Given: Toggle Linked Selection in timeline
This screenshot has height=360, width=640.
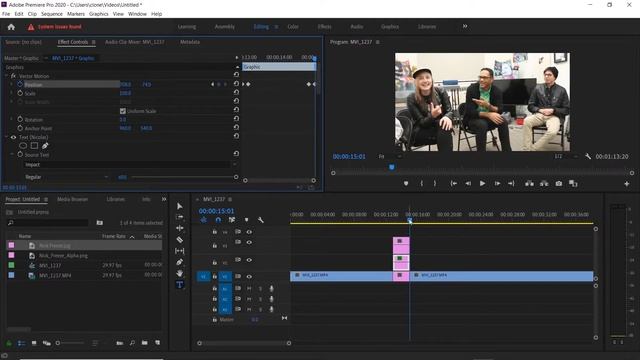Looking at the screenshot, I should pyautogui.click(x=232, y=220).
